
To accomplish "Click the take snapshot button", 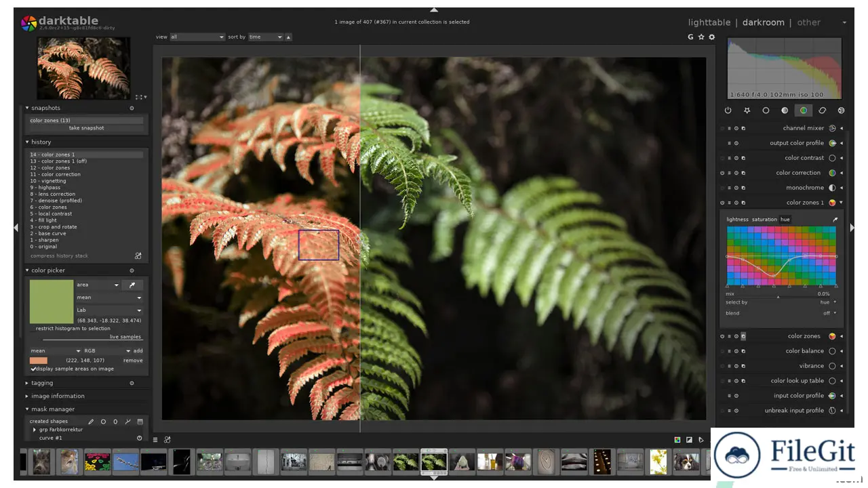I will coord(86,128).
